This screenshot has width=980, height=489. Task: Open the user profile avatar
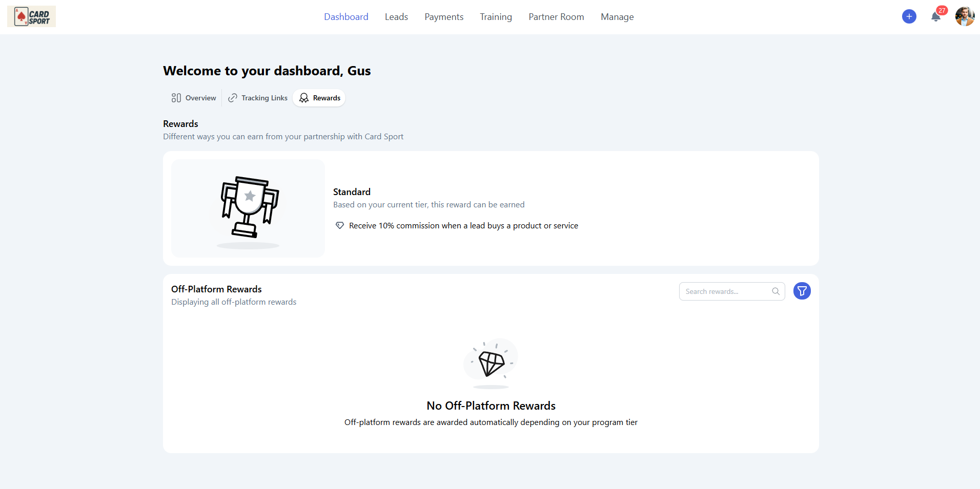pos(964,16)
